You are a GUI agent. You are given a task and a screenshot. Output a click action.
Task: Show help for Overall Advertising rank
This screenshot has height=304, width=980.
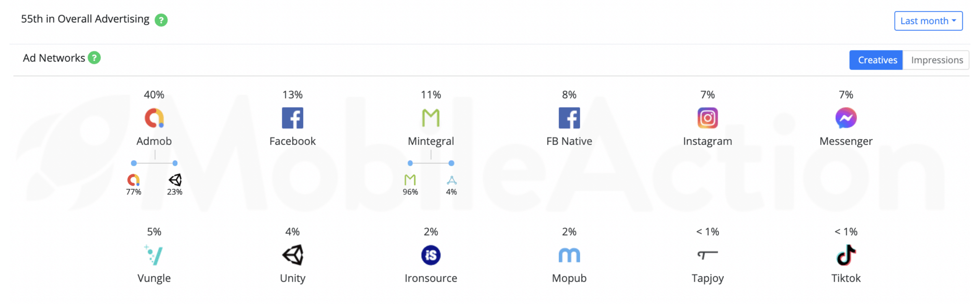coord(161,20)
